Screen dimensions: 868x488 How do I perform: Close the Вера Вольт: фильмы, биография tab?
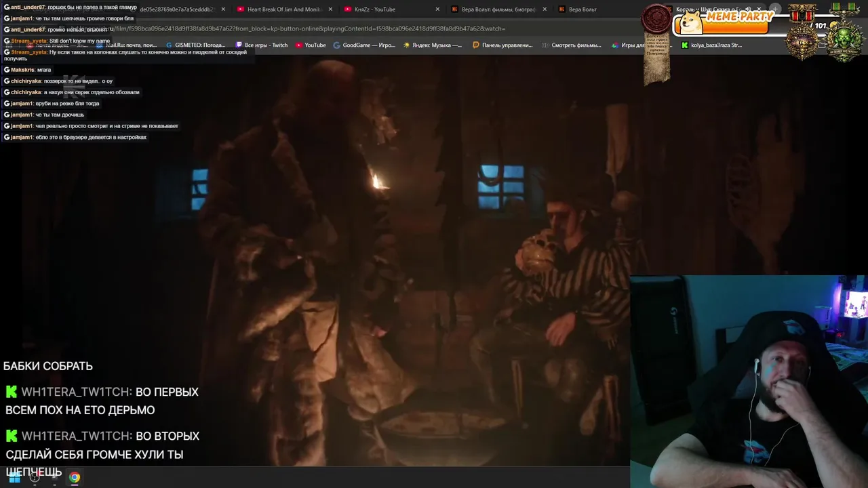(x=545, y=9)
